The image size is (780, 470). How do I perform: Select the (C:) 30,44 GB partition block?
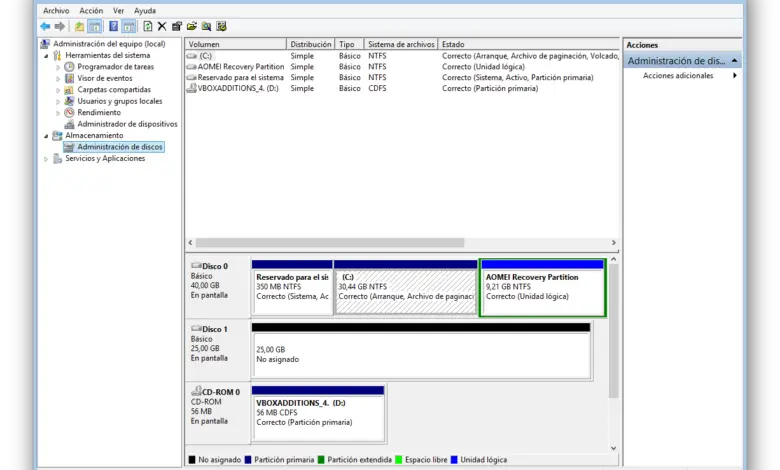(405, 287)
